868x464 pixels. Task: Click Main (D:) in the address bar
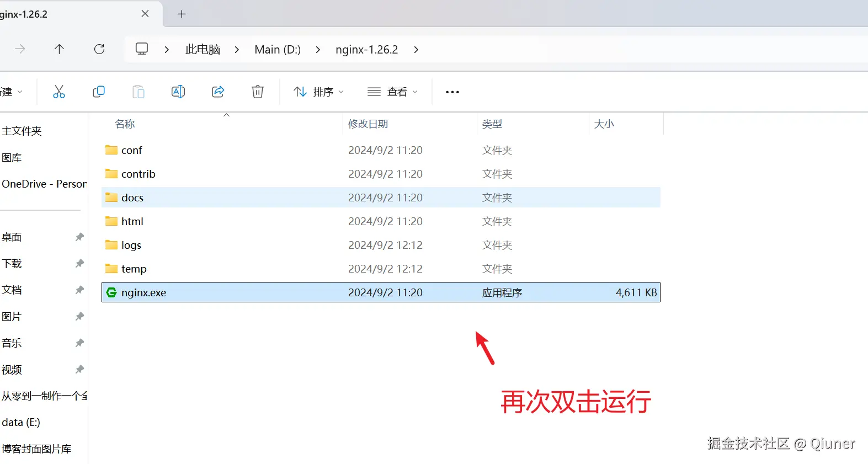coord(278,50)
